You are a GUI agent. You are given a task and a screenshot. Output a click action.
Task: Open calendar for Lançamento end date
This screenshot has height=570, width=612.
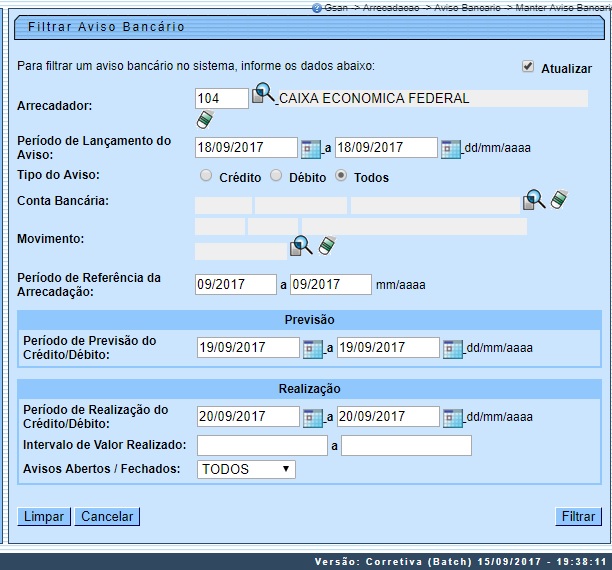[450, 149]
